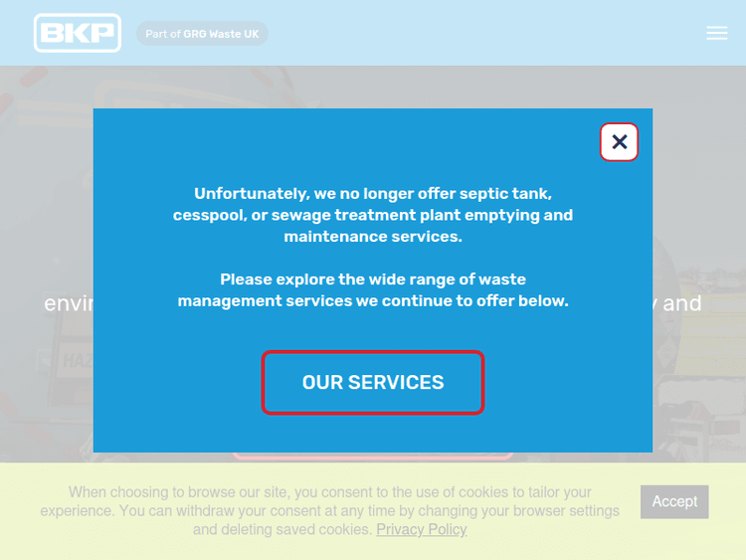Click the BKP logo

coord(78,33)
